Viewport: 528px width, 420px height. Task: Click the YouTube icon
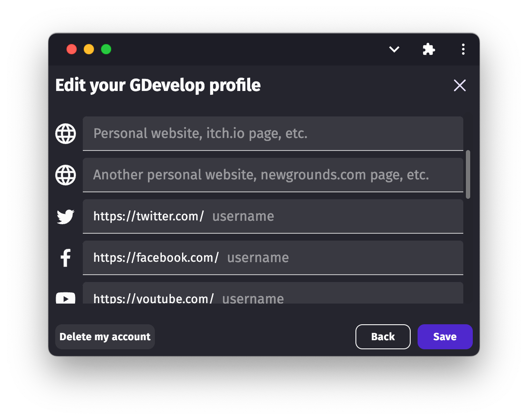coord(66,298)
